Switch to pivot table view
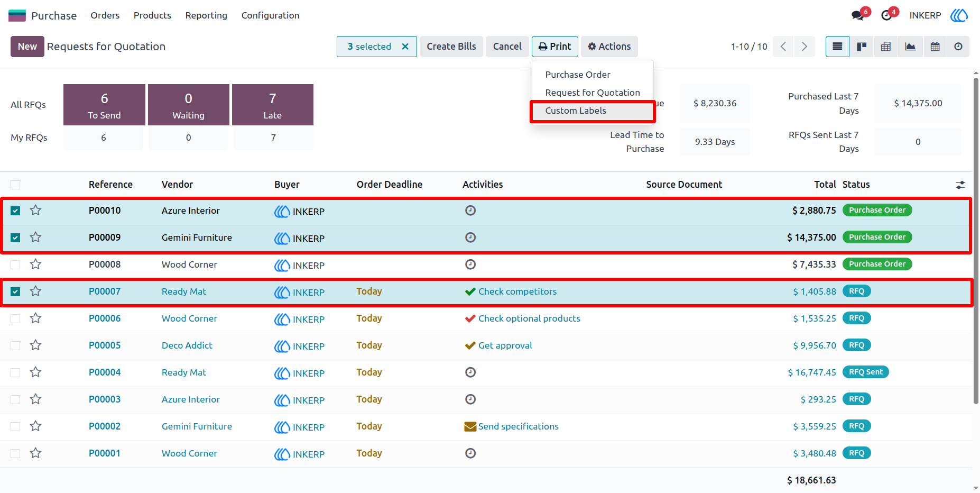This screenshot has height=493, width=980. [886, 47]
